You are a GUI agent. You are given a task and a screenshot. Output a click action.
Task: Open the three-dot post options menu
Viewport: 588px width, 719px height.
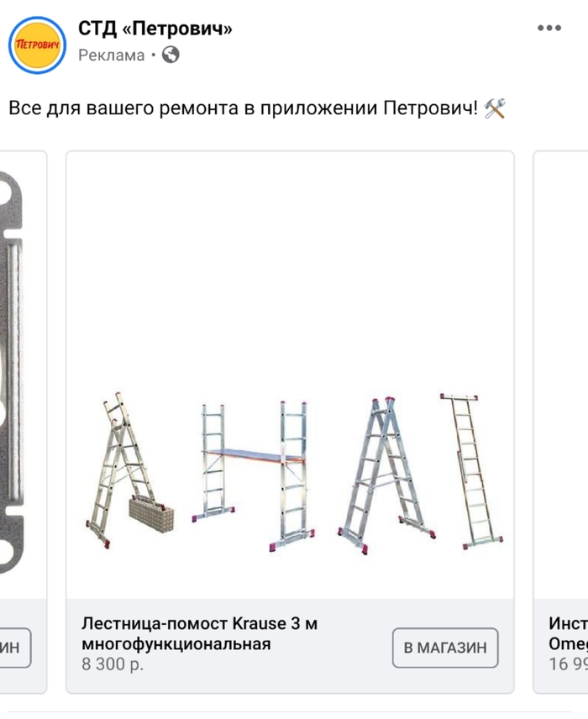(549, 28)
